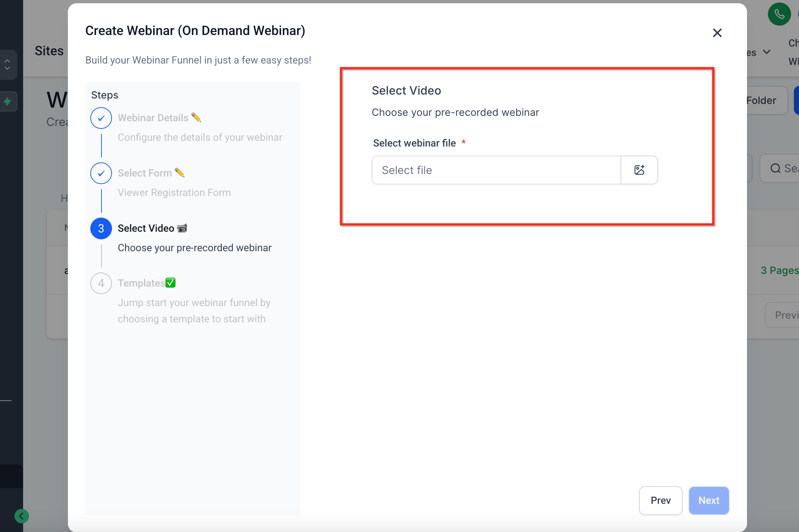Click the pencil icon next to Select Form
Screen dimensions: 799x532
pyautogui.click(x=180, y=173)
